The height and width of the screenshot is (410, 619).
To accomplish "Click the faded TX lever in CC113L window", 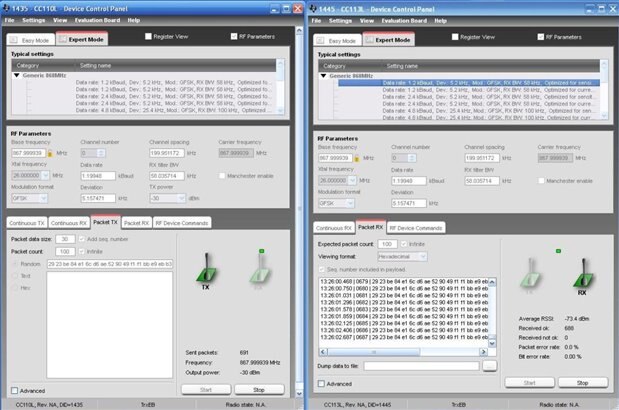I will click(530, 273).
